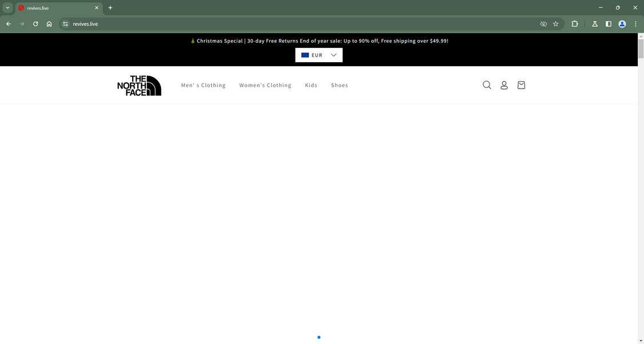Go back using the browser back arrow
The height and width of the screenshot is (344, 644).
(8, 24)
